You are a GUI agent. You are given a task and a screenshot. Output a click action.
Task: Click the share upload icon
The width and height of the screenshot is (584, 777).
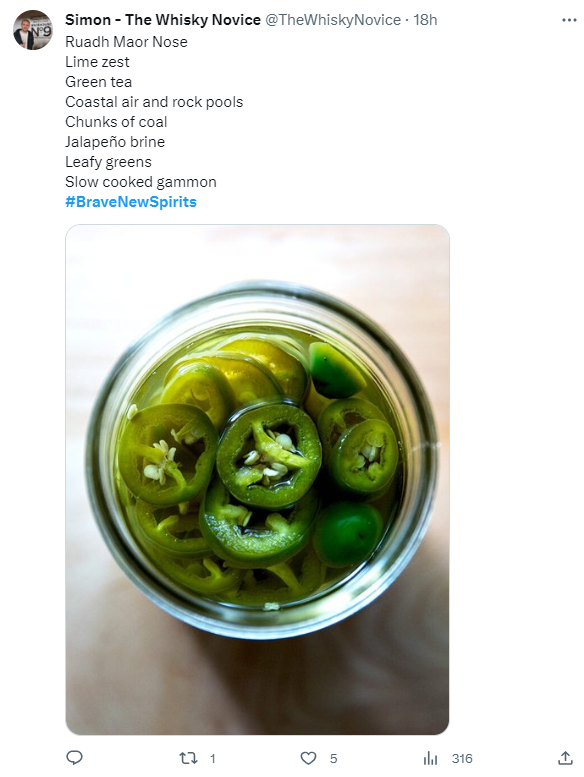coord(565,758)
